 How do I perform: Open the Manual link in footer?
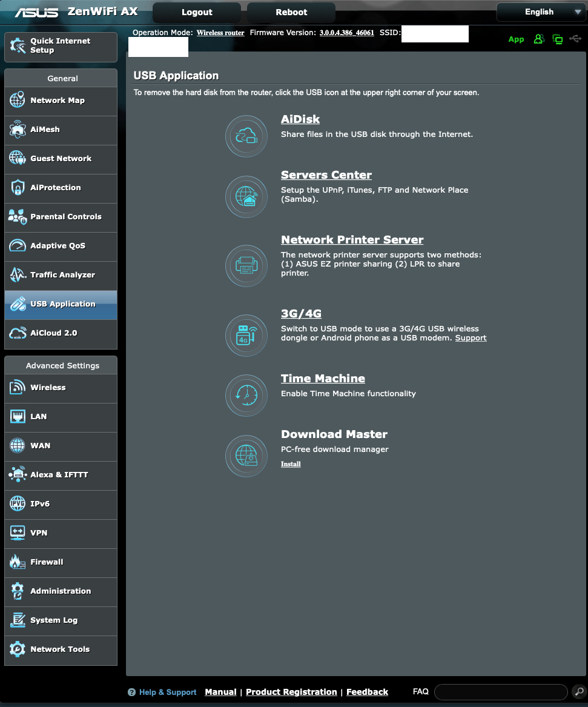220,692
